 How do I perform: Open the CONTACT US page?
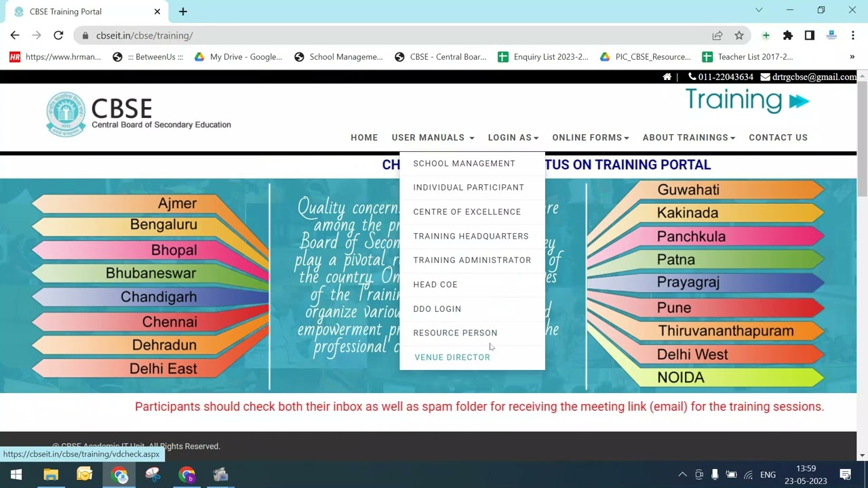(x=778, y=138)
